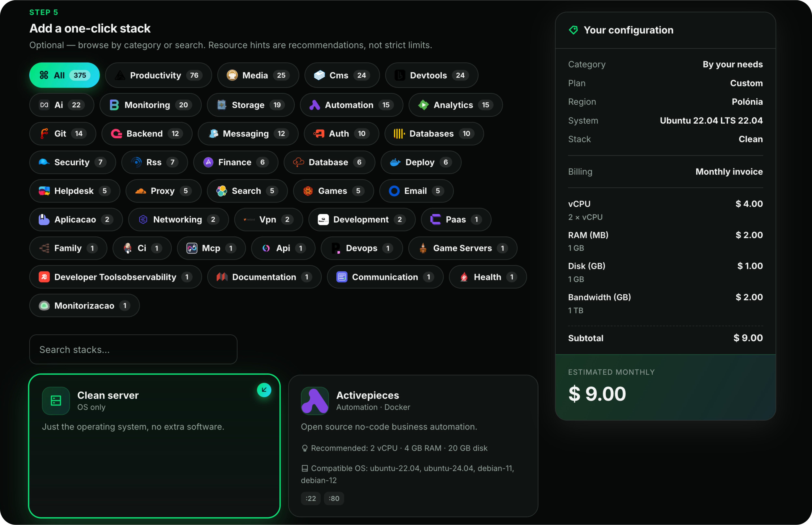Click the Deploy Docker whale icon
Screen dimensions: 812x525
395,162
